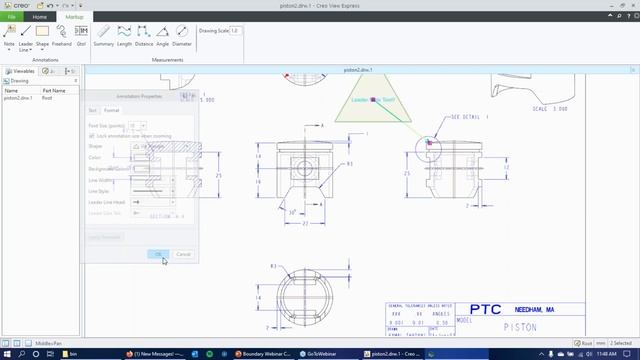Switch to the Format tab in dialog

(111, 110)
